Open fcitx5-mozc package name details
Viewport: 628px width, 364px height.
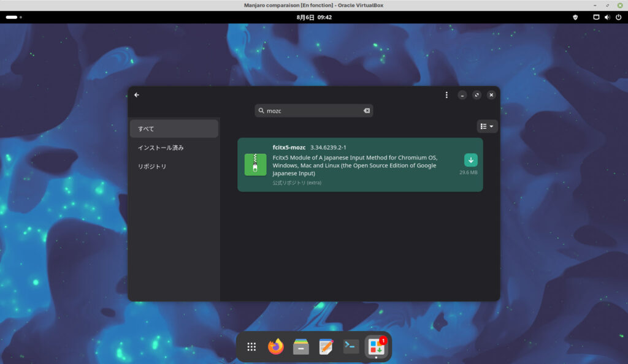[289, 147]
